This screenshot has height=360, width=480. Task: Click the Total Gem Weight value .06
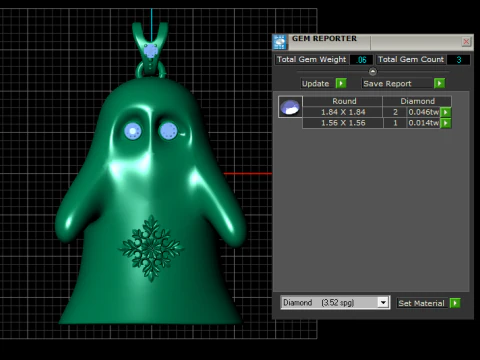(x=361, y=60)
